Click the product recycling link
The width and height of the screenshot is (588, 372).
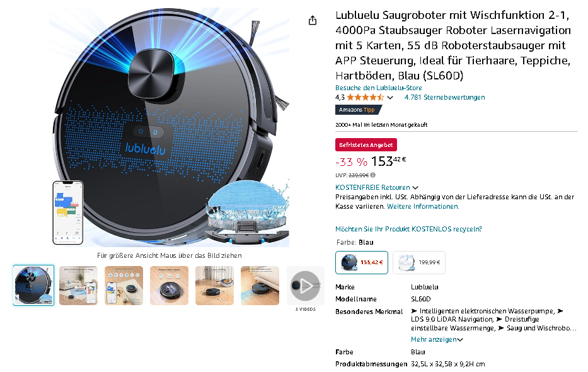pyautogui.click(x=408, y=229)
